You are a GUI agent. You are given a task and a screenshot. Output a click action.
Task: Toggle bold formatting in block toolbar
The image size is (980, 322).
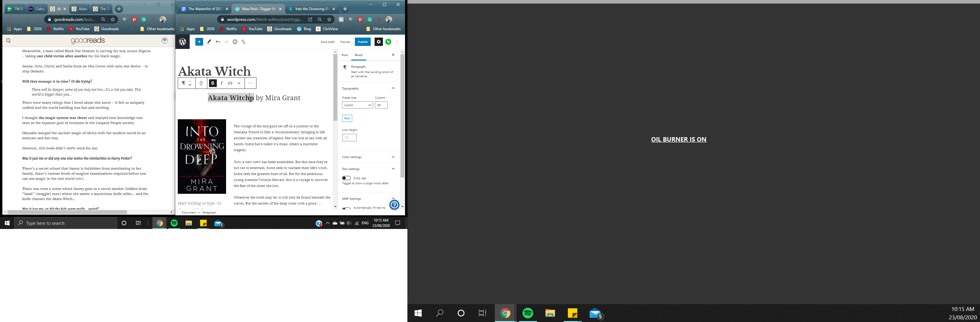tap(213, 83)
